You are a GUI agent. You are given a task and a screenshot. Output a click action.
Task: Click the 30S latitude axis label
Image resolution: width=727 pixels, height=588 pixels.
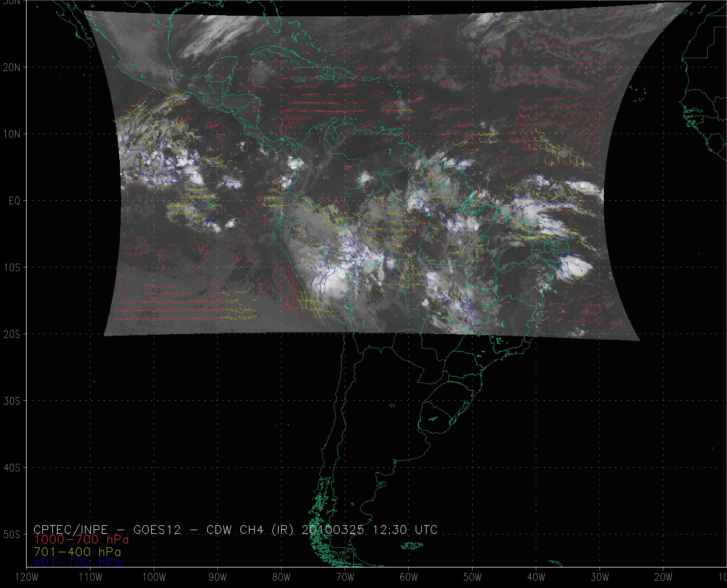click(x=12, y=401)
